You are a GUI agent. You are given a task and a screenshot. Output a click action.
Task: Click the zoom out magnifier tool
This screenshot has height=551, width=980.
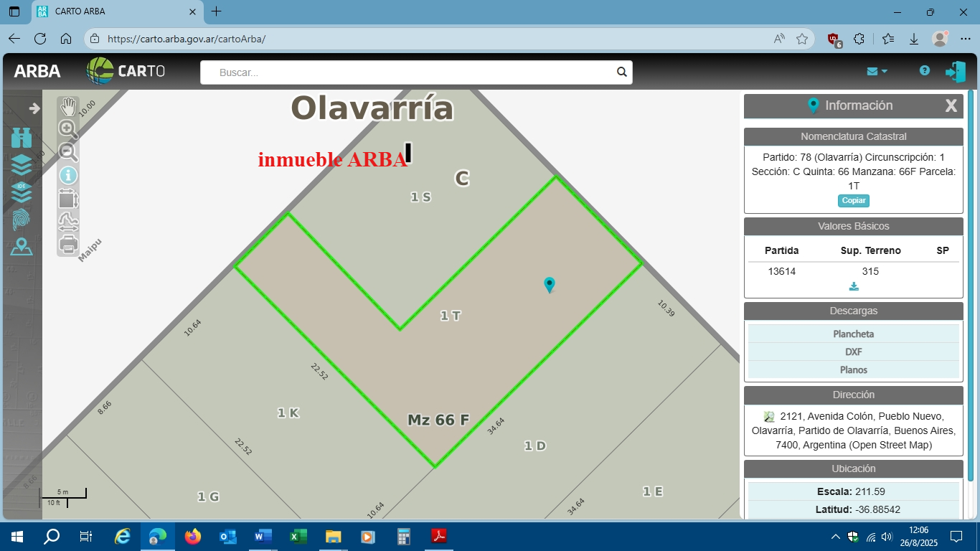(68, 152)
